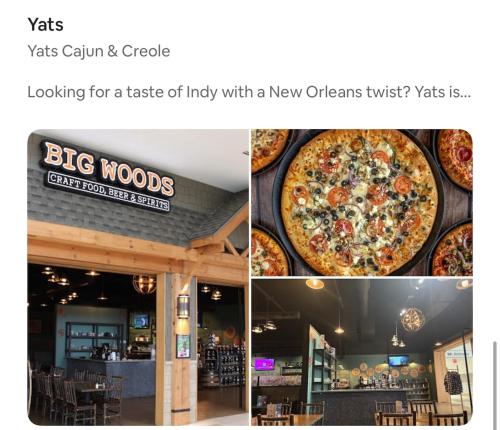Click the 'Craft Food, Beer & Spirits' tagline sign
Viewport: 500px width, 430px height.
click(x=109, y=192)
